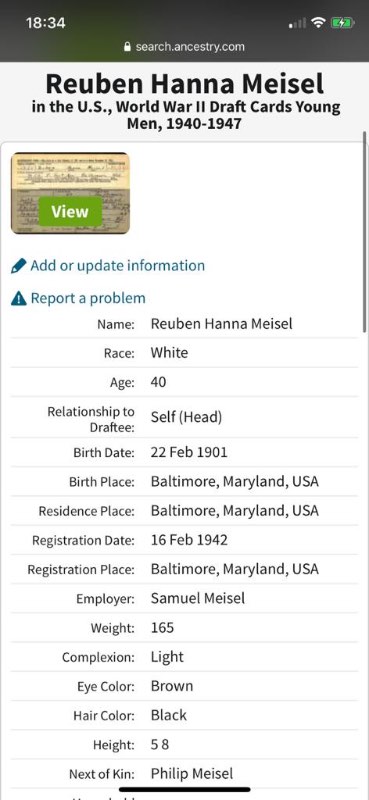Tap the lock icon in address bar
This screenshot has width=369, height=800.
pyautogui.click(x=128, y=47)
